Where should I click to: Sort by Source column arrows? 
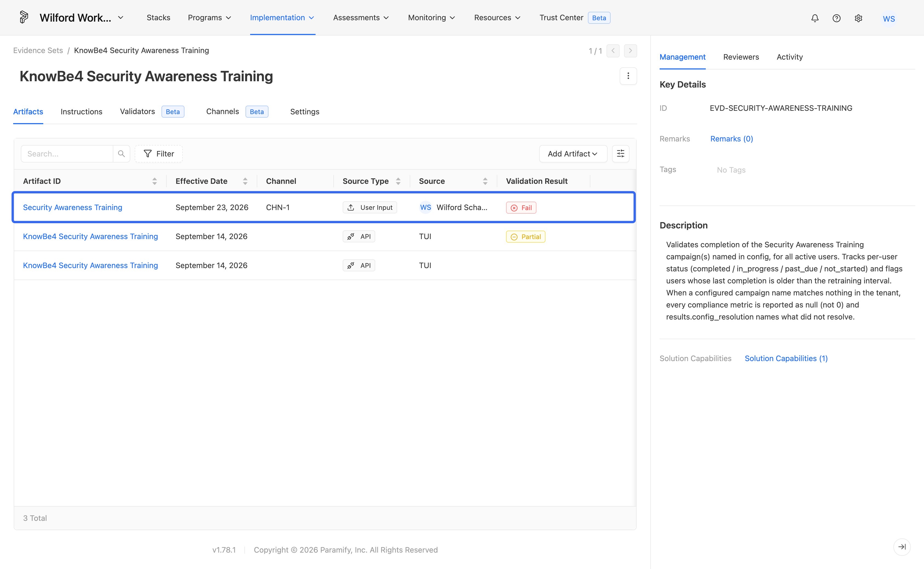(485, 181)
